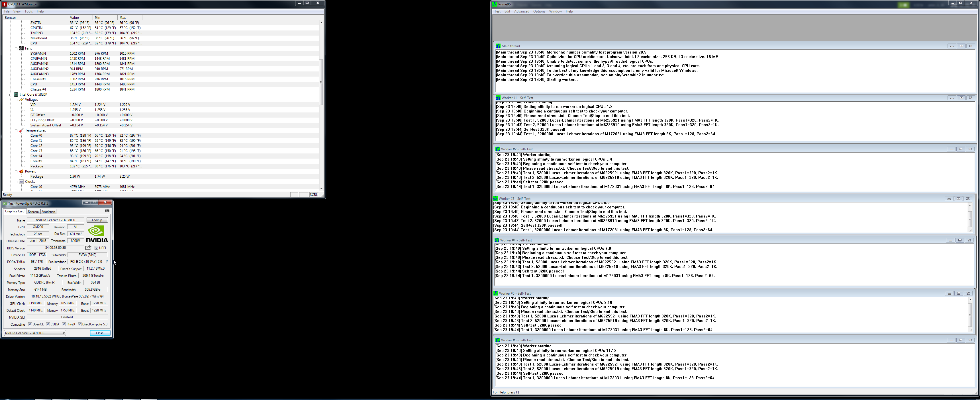Click the Max column header
This screenshot has height=400, width=980.
[130, 17]
